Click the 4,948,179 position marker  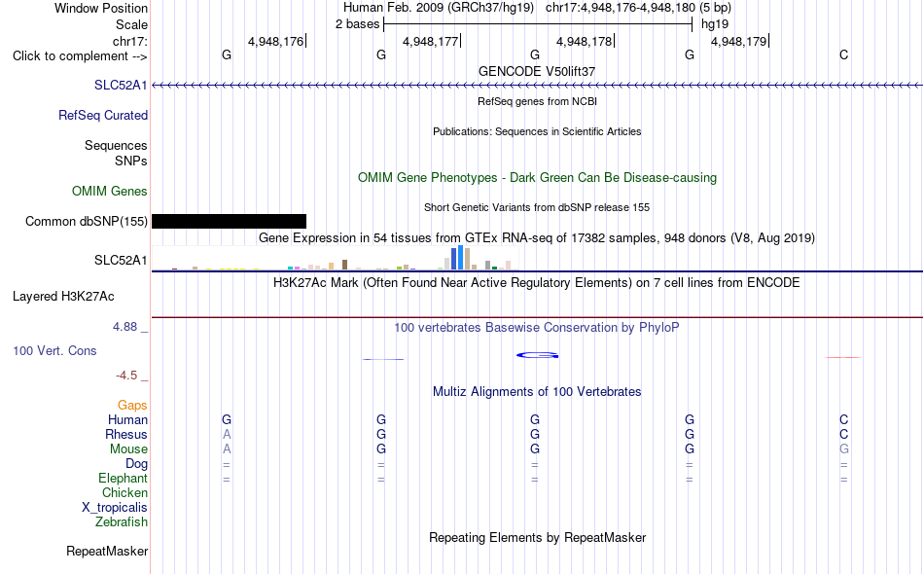point(739,41)
